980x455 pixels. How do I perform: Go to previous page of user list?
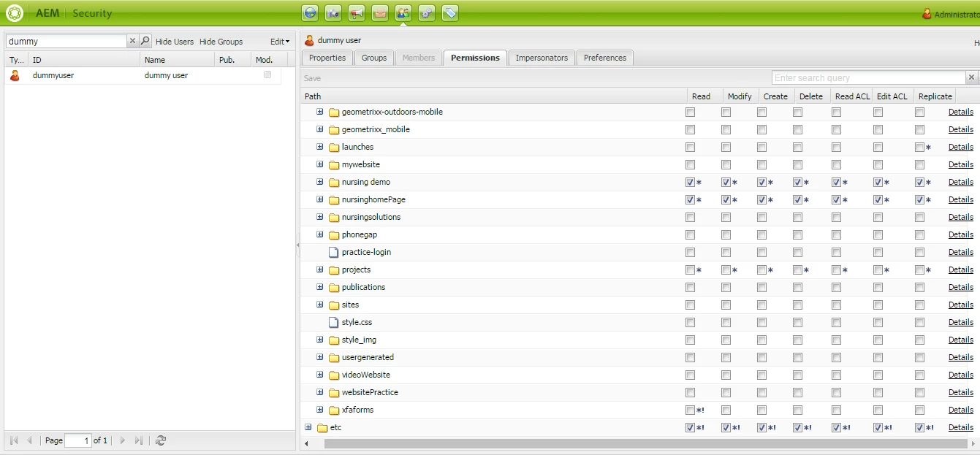point(30,440)
